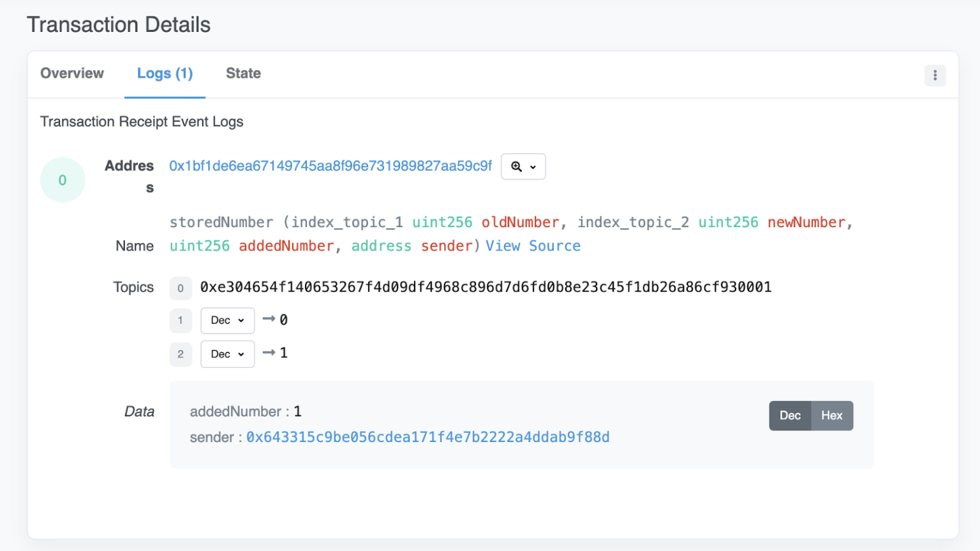Click the topic 2 index badge
The image size is (980, 551).
click(x=181, y=354)
